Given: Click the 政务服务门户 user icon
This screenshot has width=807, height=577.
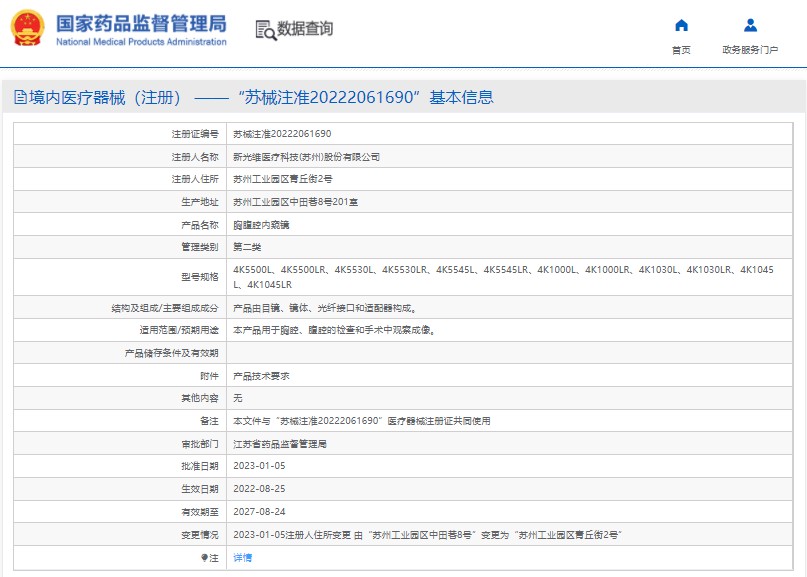Looking at the screenshot, I should point(750,26).
